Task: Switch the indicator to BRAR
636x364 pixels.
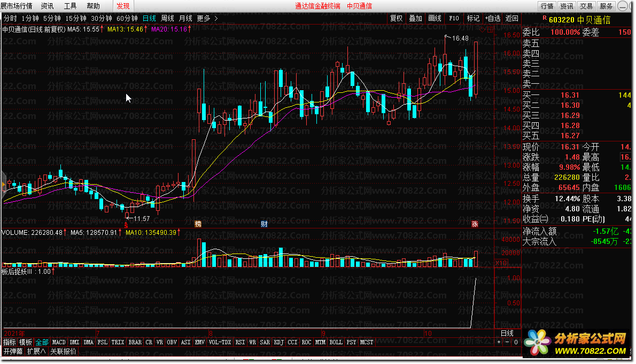Action: [135, 342]
